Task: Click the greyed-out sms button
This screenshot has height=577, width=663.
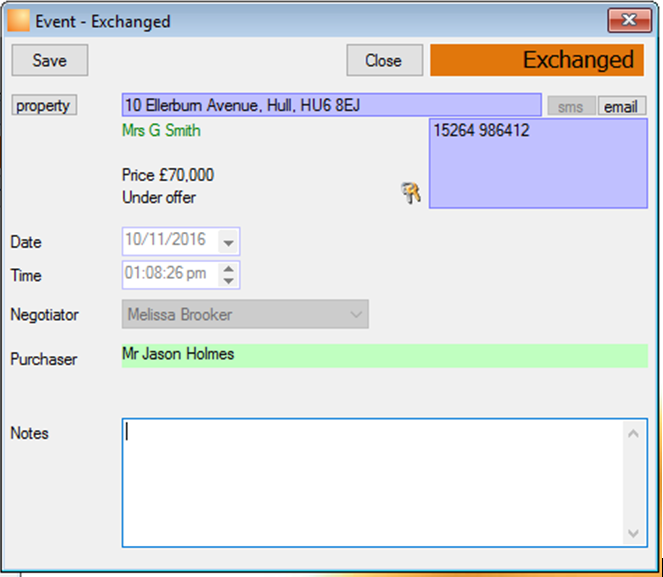Action: (571, 106)
